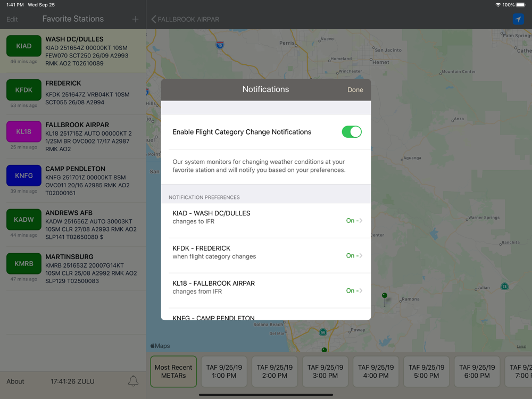Select the KFDK FREDERICK station row
Viewport: 532px width, 399px height.
tap(73, 93)
